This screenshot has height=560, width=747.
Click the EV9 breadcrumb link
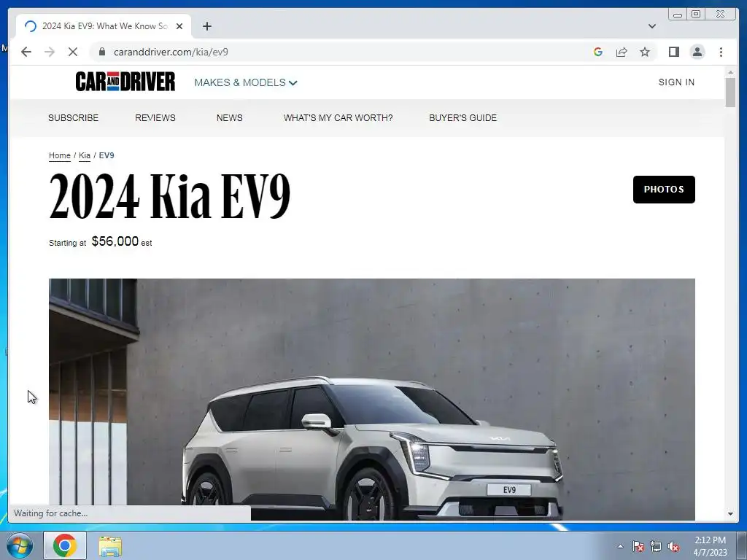click(x=107, y=155)
